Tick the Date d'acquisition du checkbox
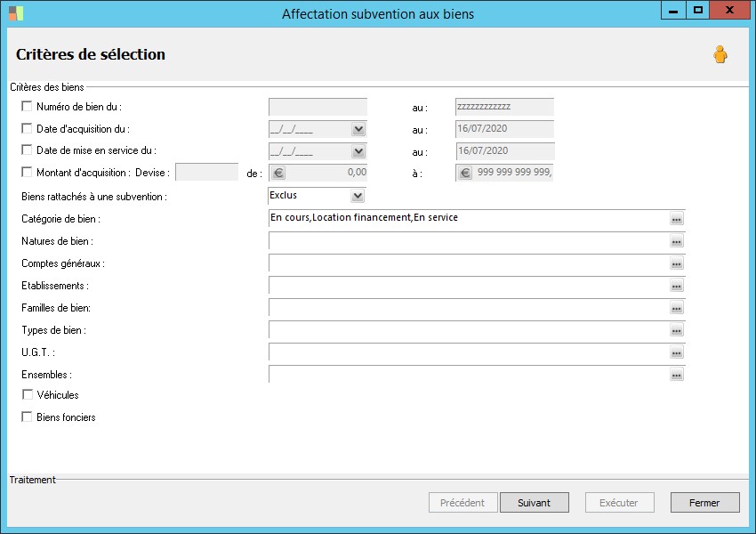Image resolution: width=756 pixels, height=534 pixels. (x=27, y=129)
